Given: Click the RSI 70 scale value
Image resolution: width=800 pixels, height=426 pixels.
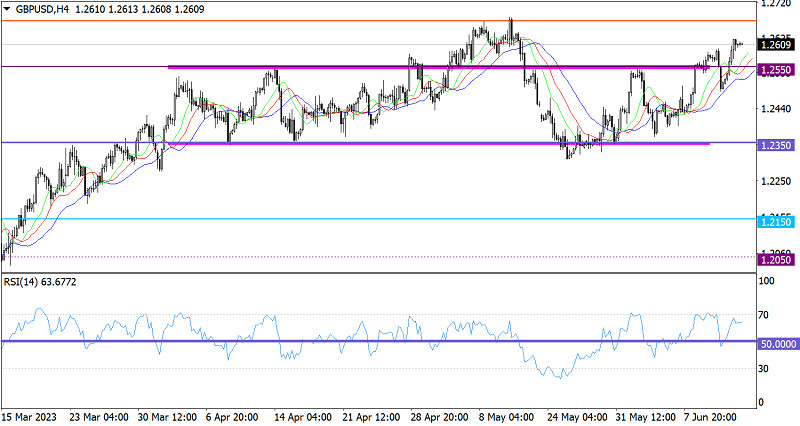Looking at the screenshot, I should [x=766, y=315].
